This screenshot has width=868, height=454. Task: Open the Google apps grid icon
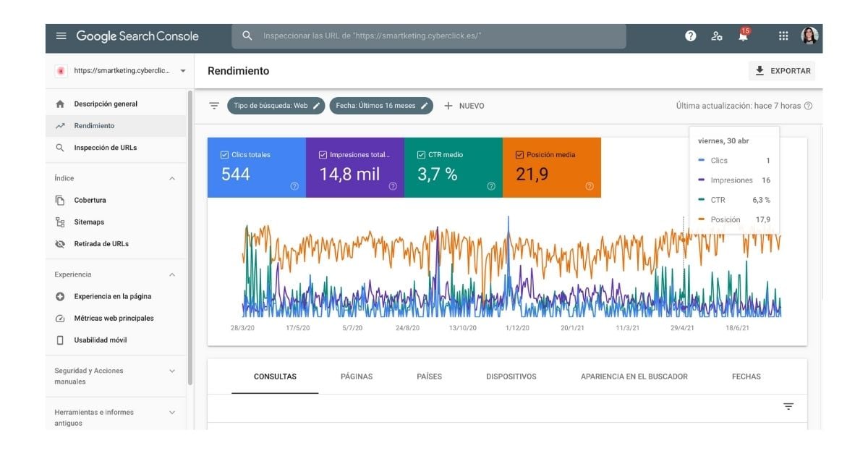click(x=783, y=35)
